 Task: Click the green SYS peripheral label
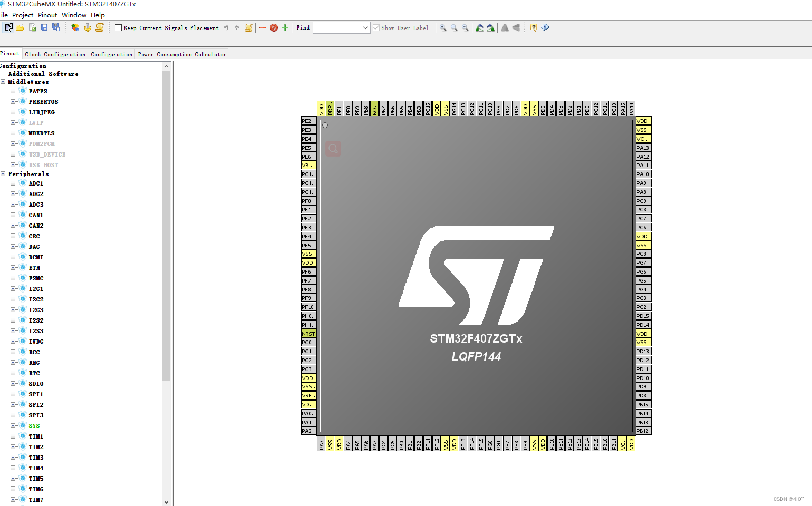(35, 425)
